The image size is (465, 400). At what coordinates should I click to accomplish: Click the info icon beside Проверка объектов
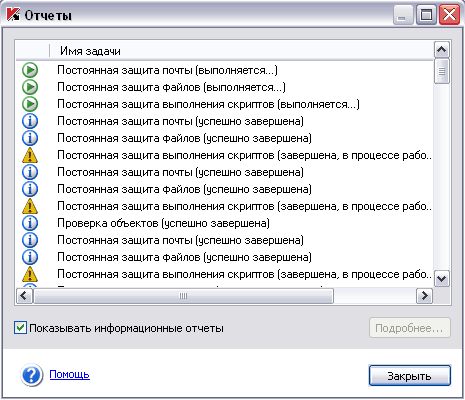pyautogui.click(x=30, y=223)
